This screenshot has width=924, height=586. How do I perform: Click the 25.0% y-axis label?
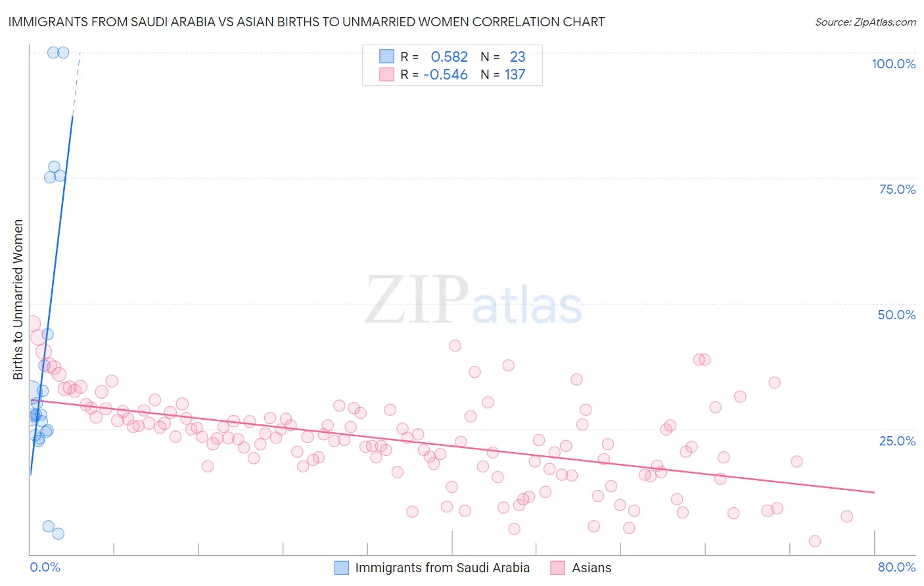(898, 441)
